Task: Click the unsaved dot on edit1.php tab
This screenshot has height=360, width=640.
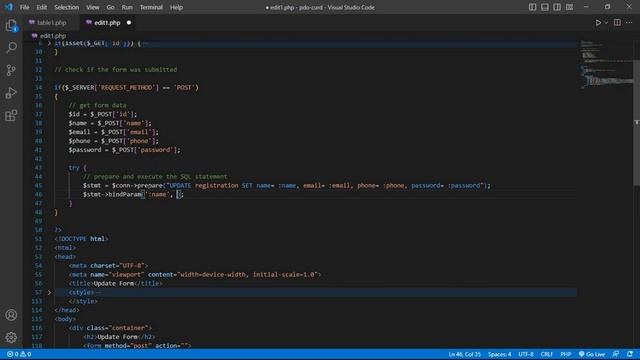Action: pos(129,23)
